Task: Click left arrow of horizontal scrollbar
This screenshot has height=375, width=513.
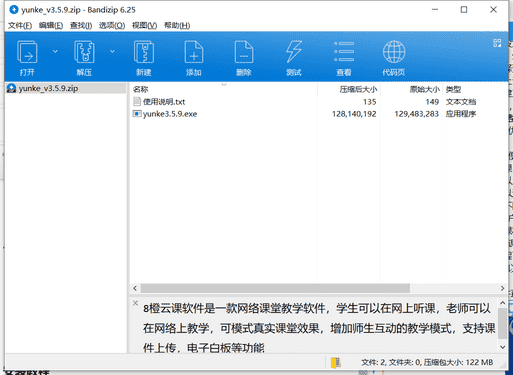Action: click(x=135, y=288)
